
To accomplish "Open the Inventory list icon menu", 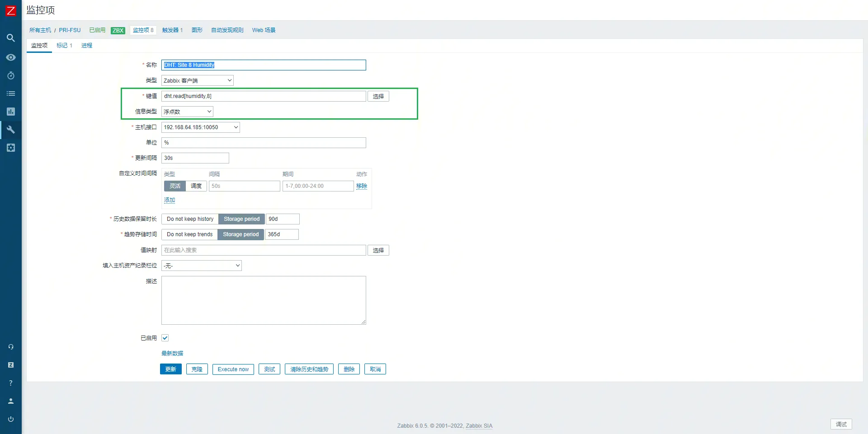I will (11, 93).
